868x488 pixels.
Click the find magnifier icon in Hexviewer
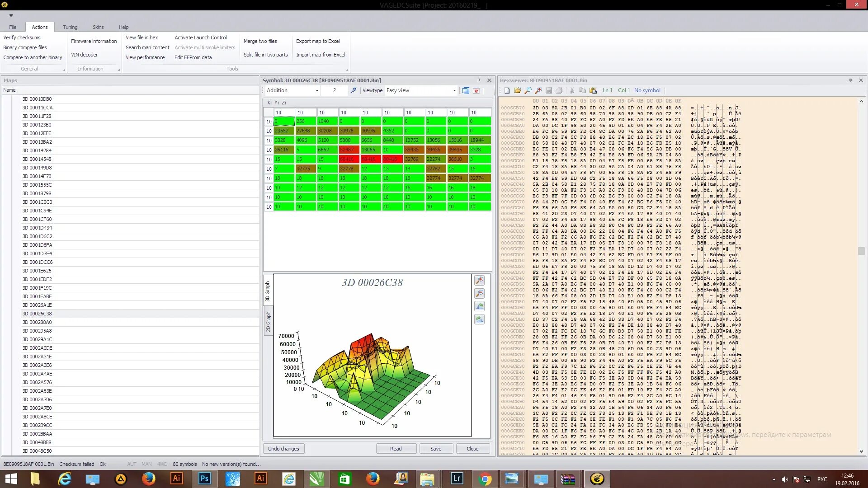click(x=528, y=90)
